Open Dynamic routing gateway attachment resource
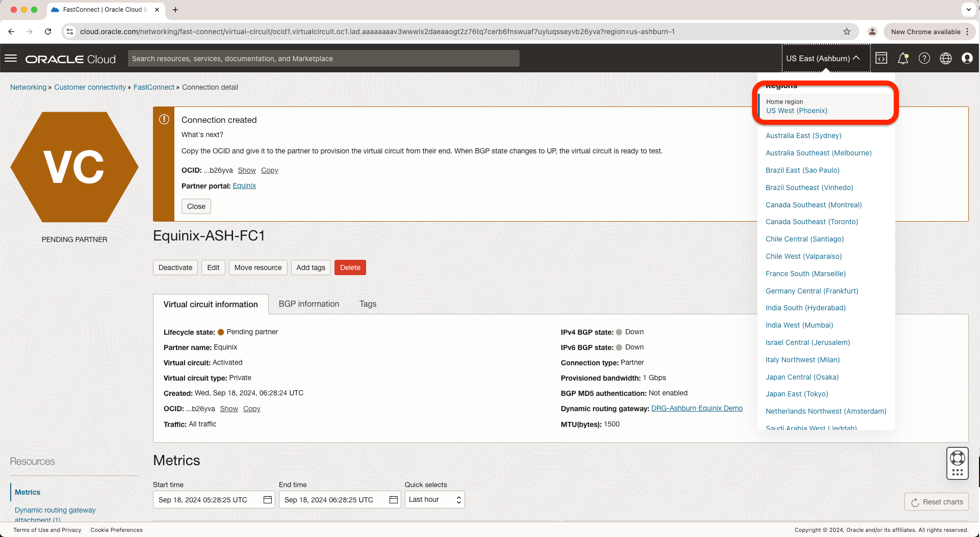 pyautogui.click(x=55, y=515)
